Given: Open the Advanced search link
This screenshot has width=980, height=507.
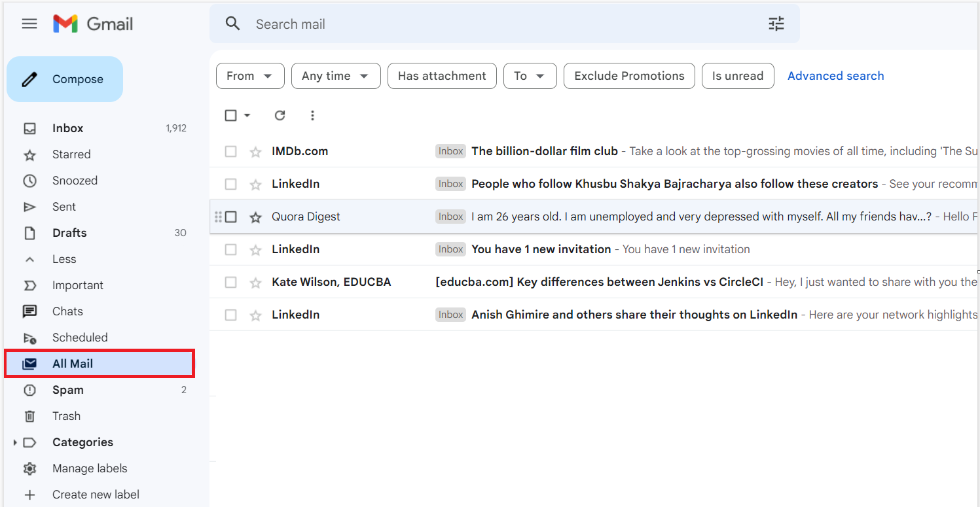Looking at the screenshot, I should [x=835, y=76].
